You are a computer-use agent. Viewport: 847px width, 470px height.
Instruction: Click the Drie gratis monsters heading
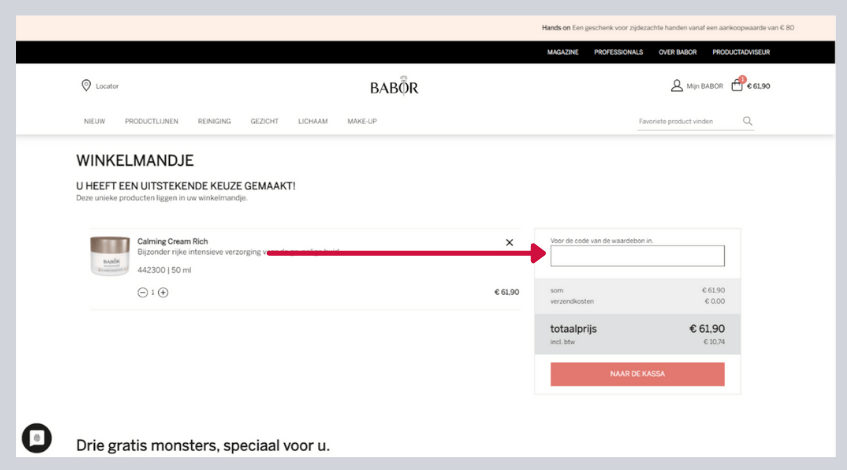pyautogui.click(x=203, y=445)
